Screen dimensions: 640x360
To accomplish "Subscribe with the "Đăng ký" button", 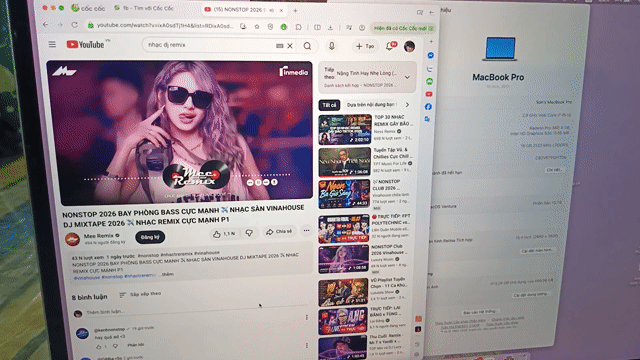I will pos(150,237).
